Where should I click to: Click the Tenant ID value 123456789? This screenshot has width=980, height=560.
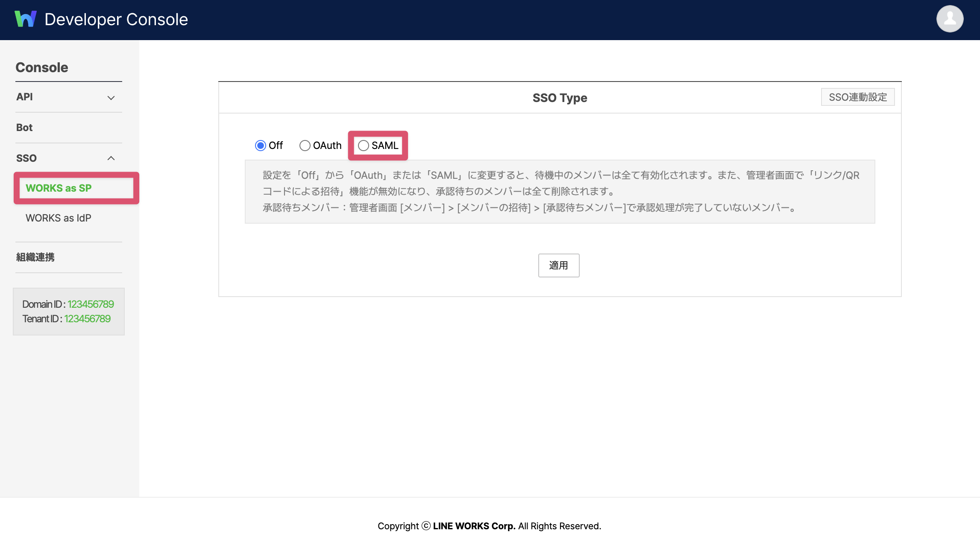pyautogui.click(x=87, y=319)
